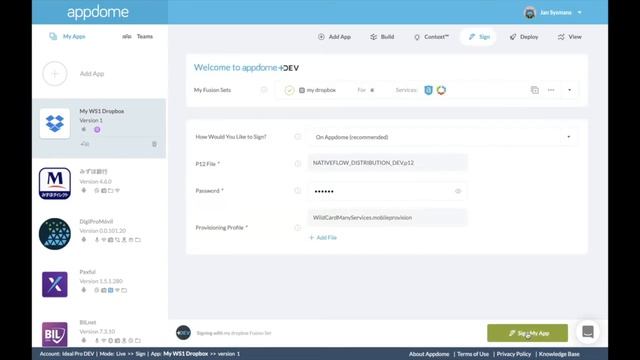Click info icon next to How Would You Like to Sign

click(x=298, y=137)
